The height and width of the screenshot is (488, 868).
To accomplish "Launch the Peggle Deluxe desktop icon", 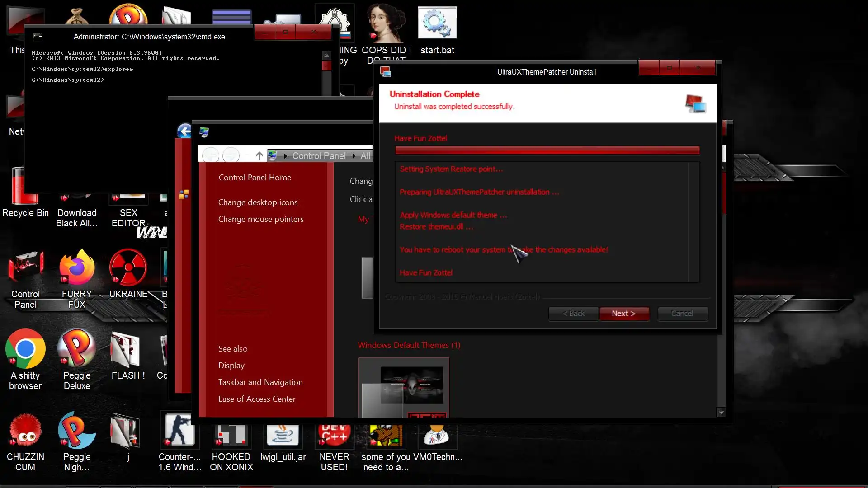I will [77, 349].
